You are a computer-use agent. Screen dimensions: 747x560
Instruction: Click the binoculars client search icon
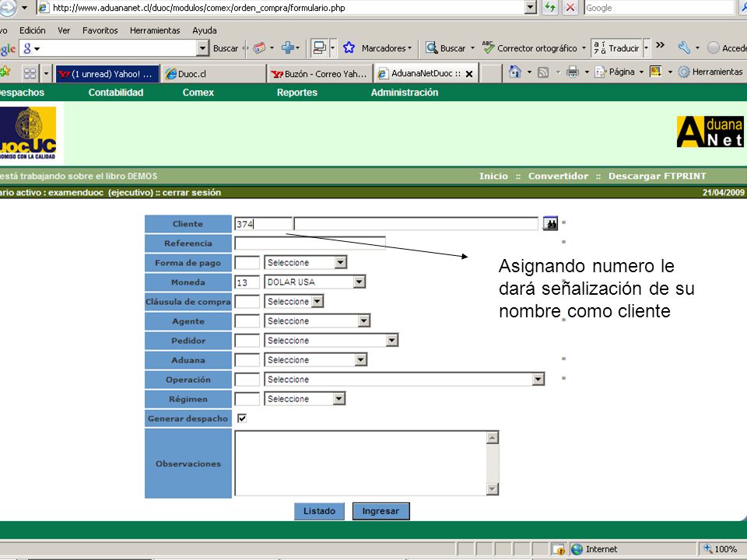point(550,223)
